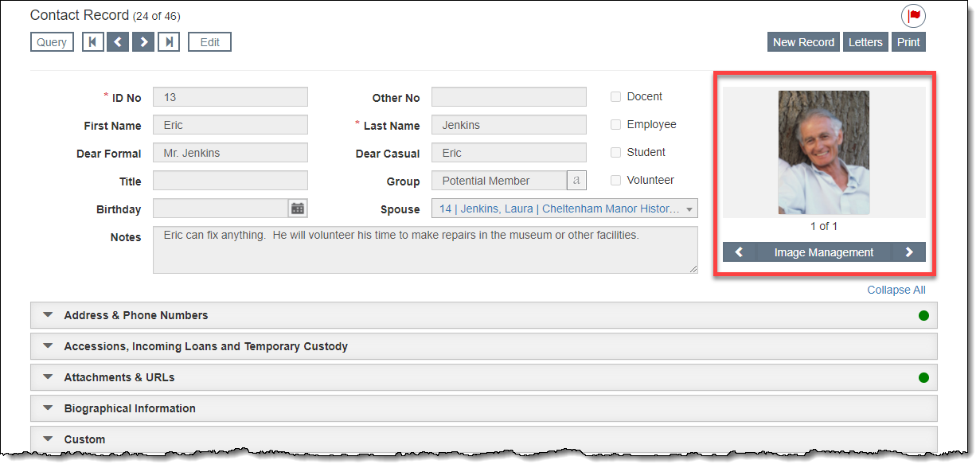The width and height of the screenshot is (980, 468).
Task: Open the Birthday calendar picker
Action: point(298,209)
